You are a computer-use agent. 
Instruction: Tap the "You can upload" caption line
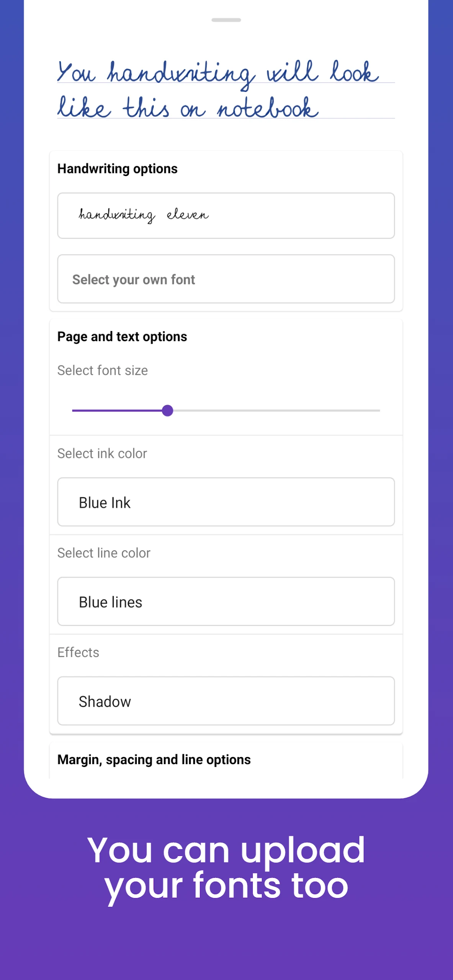226,851
